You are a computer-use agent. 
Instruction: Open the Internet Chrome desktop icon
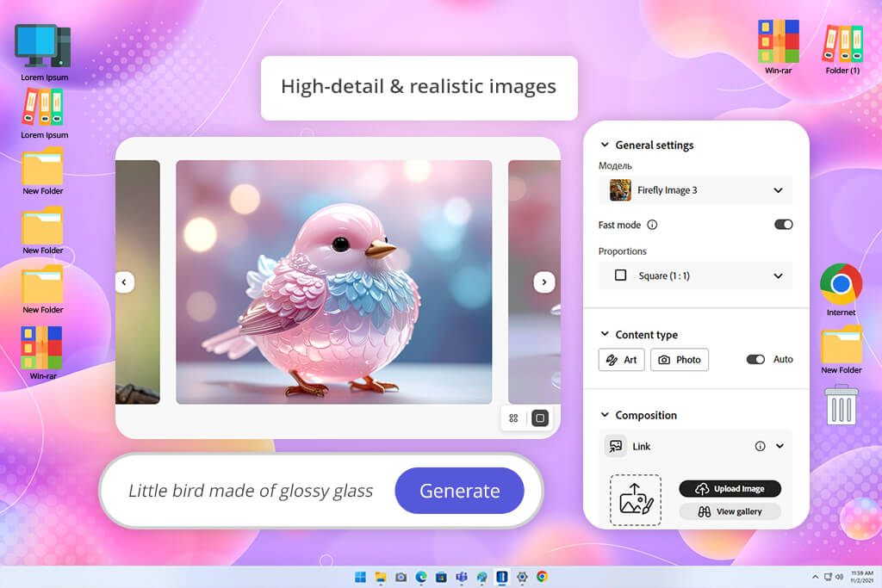(x=841, y=290)
